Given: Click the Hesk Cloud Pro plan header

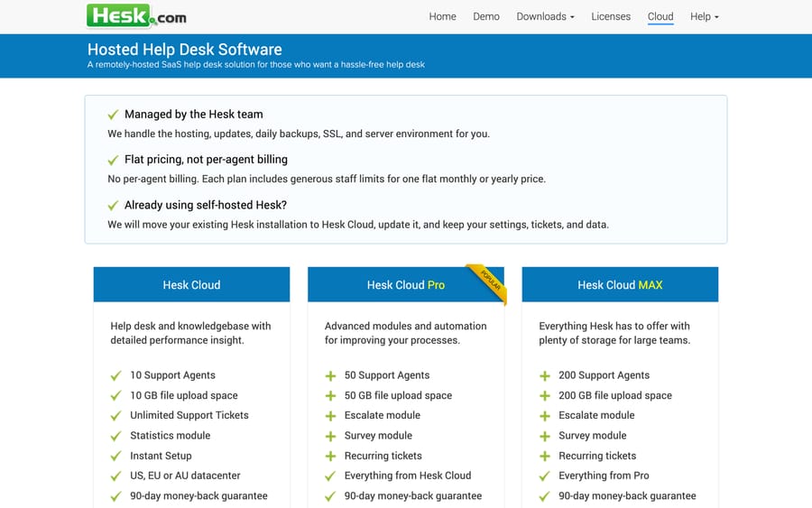Looking at the screenshot, I should click(406, 284).
